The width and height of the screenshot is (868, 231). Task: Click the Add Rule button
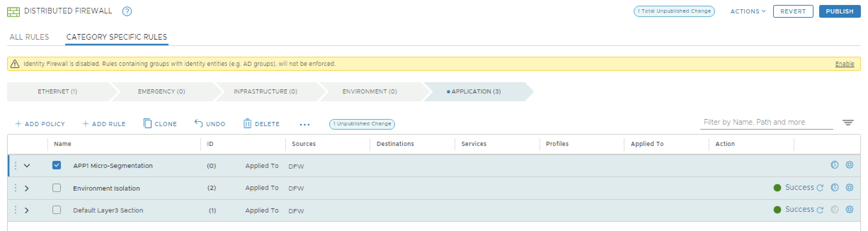tap(104, 124)
